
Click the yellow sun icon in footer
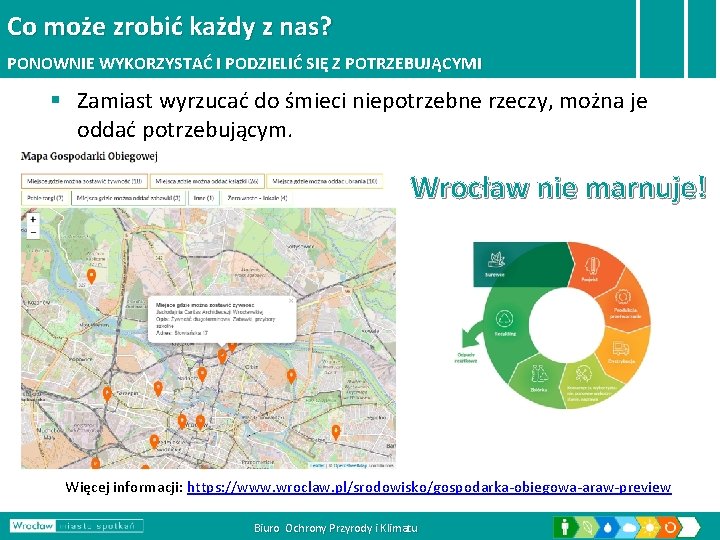650,527
